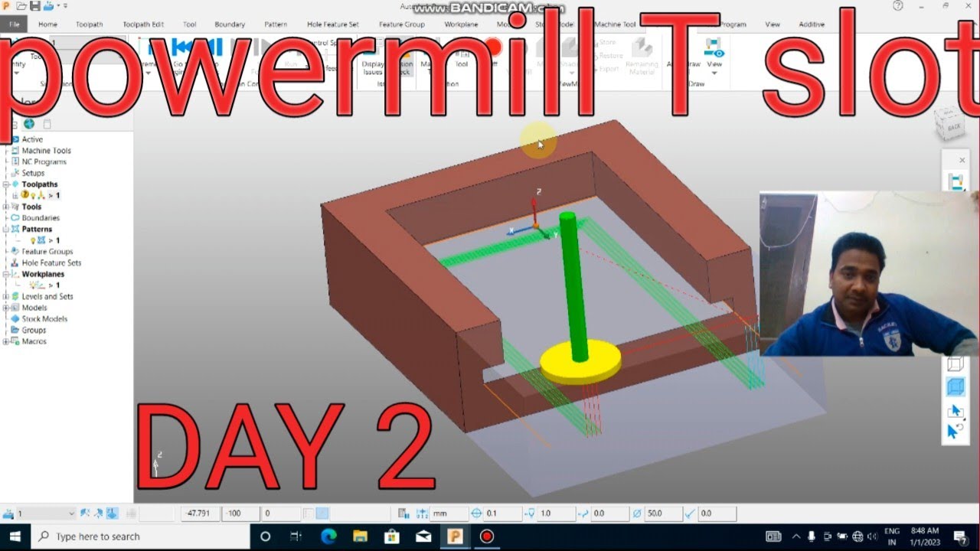This screenshot has height=551, width=980.
Task: Open the Windows Start menu
Action: [x=15, y=536]
